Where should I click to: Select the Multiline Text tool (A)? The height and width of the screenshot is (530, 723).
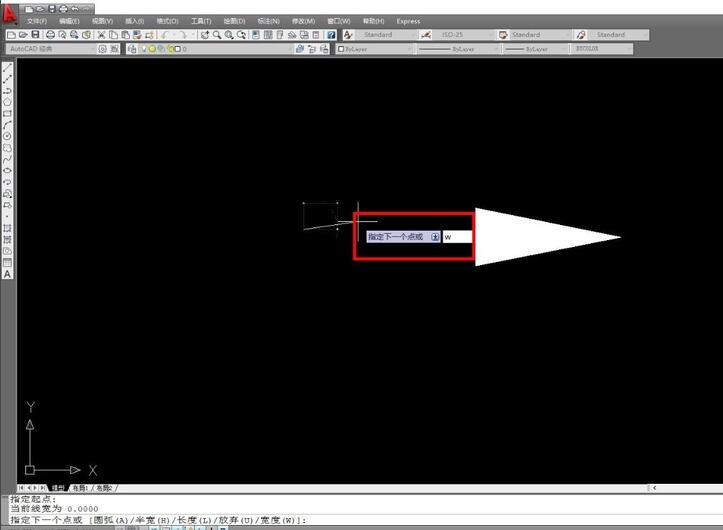tap(8, 273)
